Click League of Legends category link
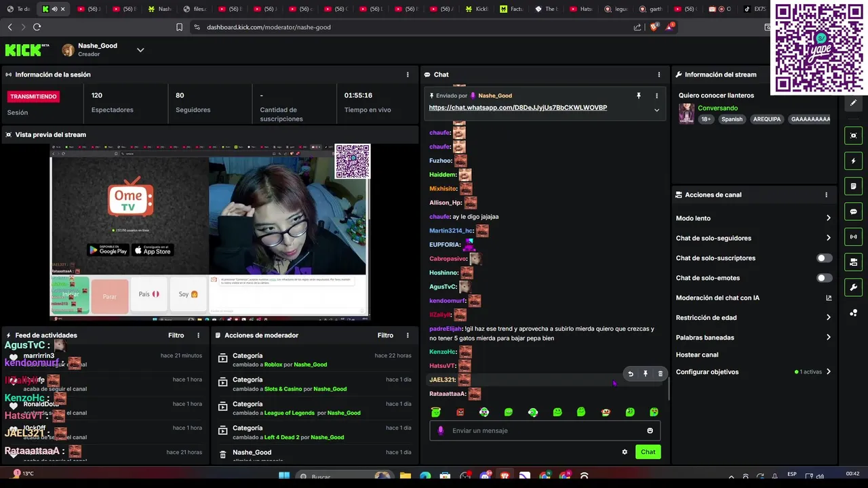The width and height of the screenshot is (868, 488). [290, 413]
